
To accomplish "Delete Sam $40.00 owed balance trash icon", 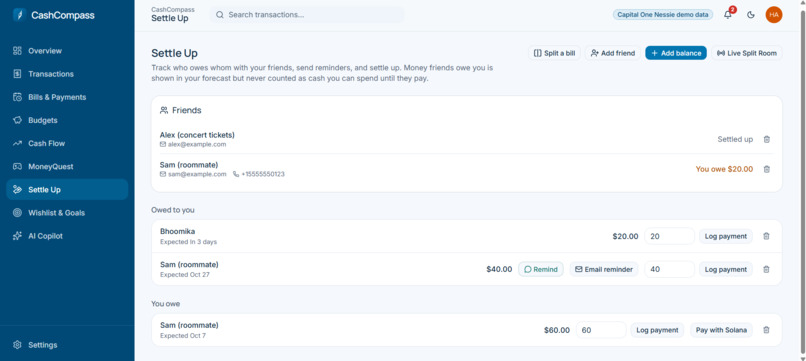I will click(x=766, y=269).
